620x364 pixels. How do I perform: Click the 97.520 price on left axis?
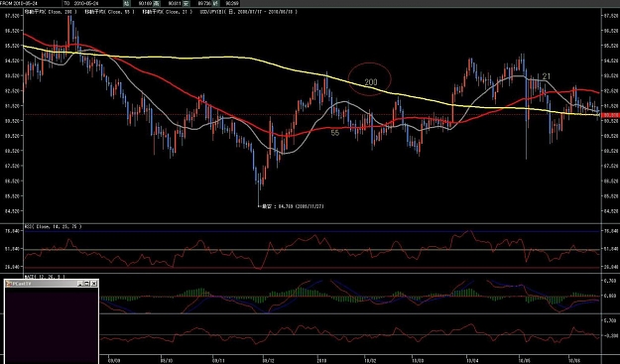(x=12, y=16)
